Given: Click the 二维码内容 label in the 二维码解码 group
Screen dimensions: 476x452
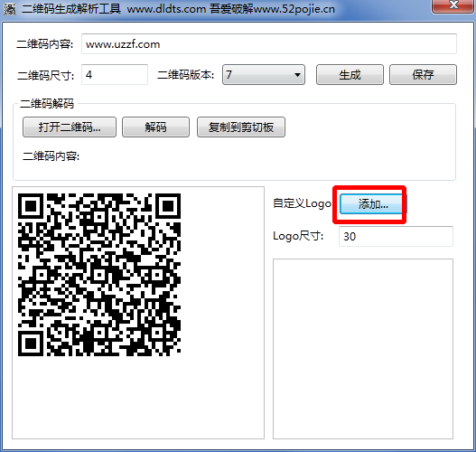Looking at the screenshot, I should (x=51, y=156).
